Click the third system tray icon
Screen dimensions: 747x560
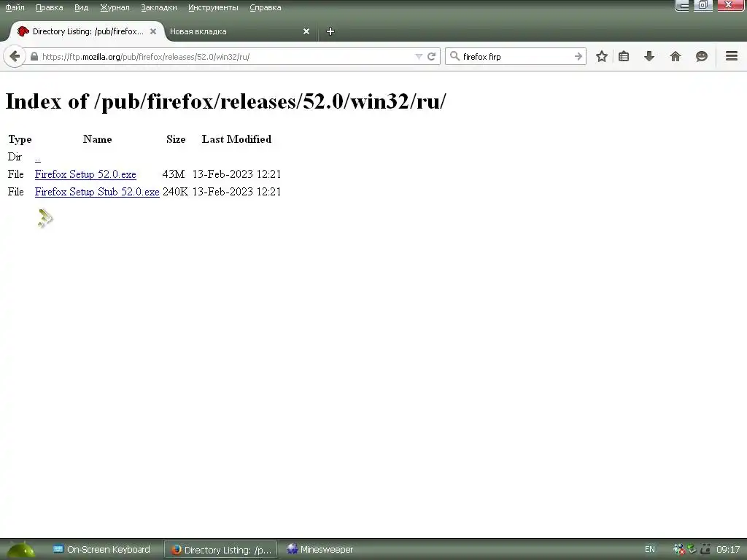coord(705,550)
